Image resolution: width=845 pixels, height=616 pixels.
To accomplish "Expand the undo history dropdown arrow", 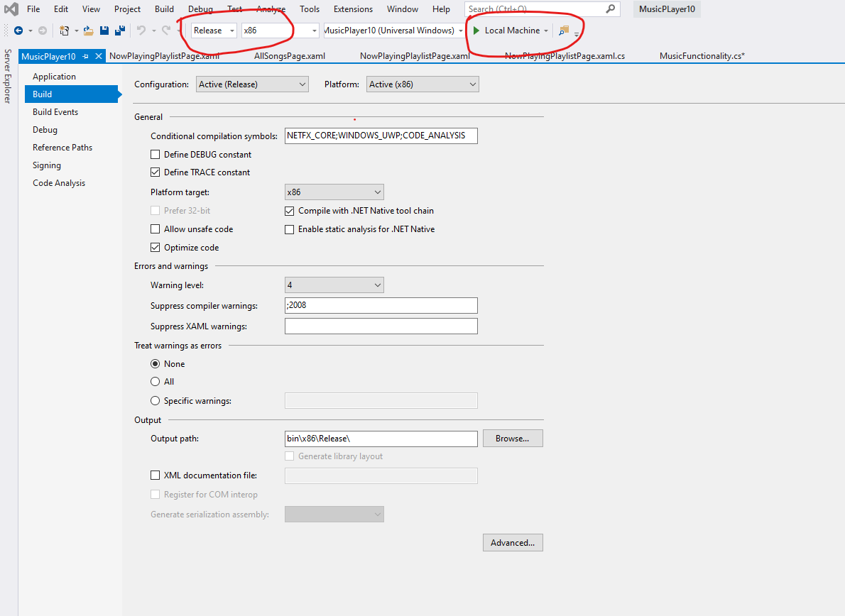I will (x=153, y=31).
